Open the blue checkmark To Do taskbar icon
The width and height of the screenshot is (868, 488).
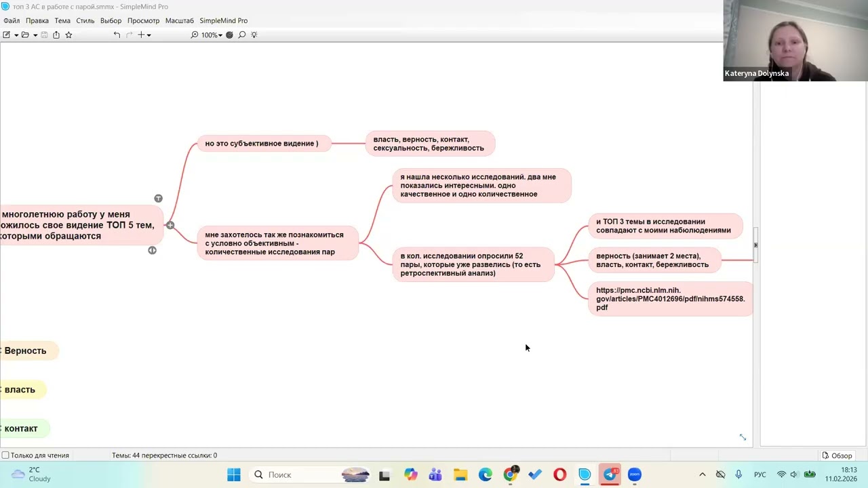[535, 474]
